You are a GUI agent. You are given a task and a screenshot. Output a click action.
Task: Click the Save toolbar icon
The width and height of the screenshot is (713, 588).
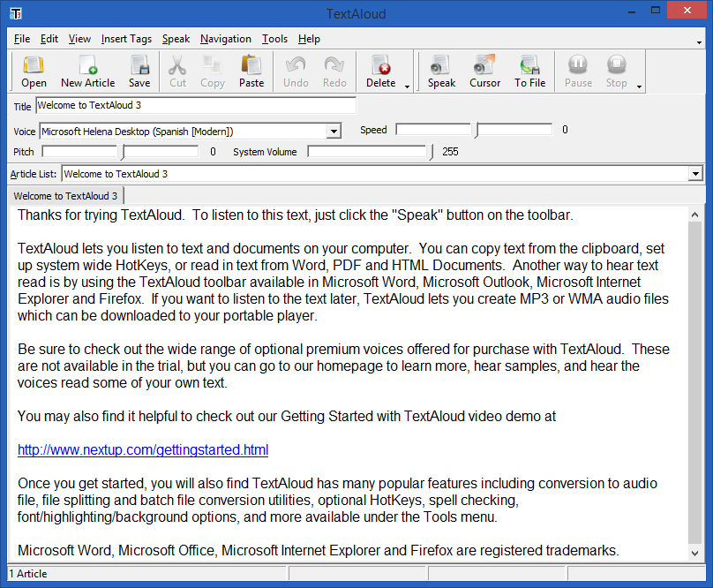click(139, 71)
